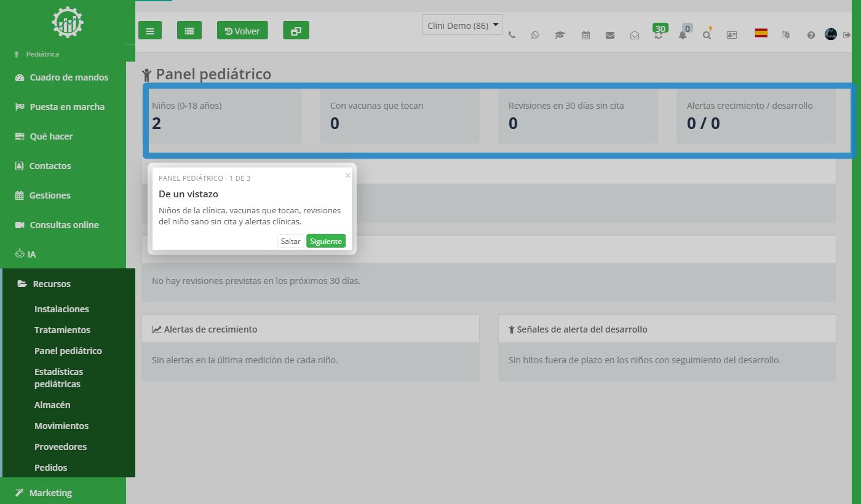Viewport: 861px width, 504px height.
Task: Open Estadísticas pediátricas submenu item
Action: [58, 378]
